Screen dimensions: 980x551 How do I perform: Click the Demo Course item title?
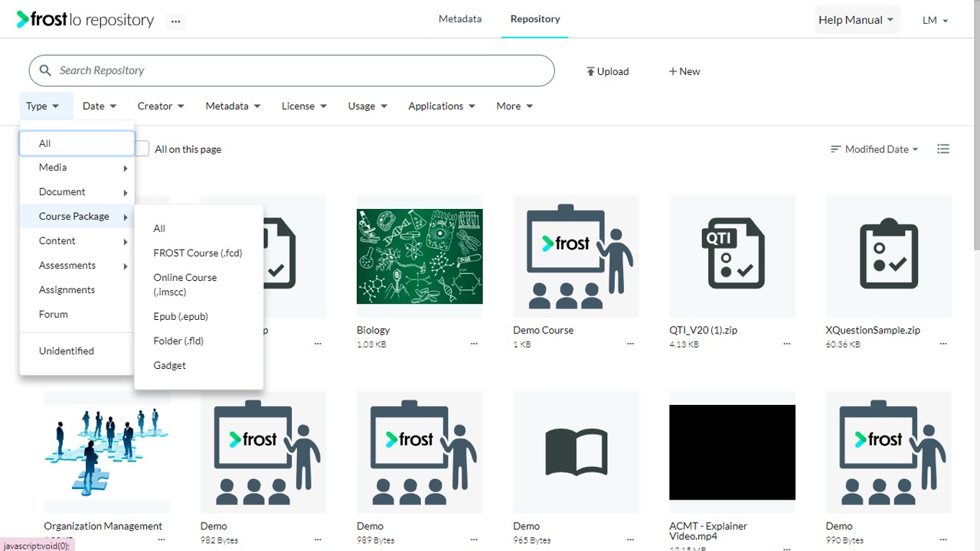[x=544, y=331]
